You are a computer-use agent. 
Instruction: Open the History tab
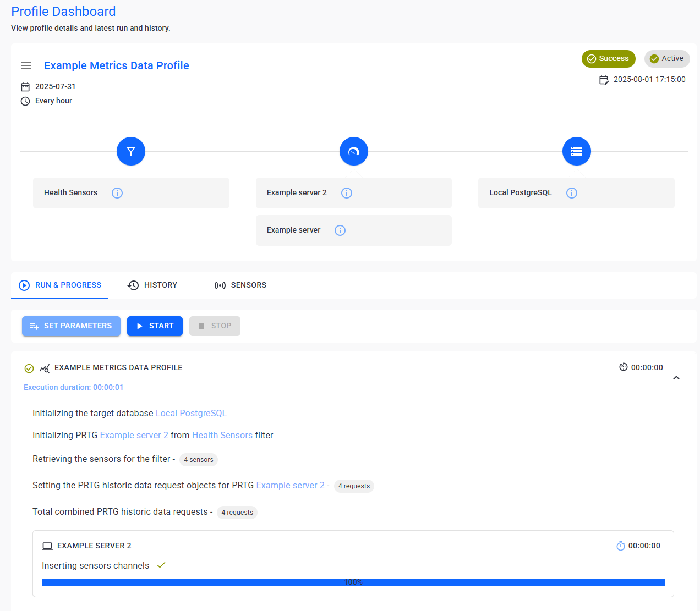tap(152, 285)
